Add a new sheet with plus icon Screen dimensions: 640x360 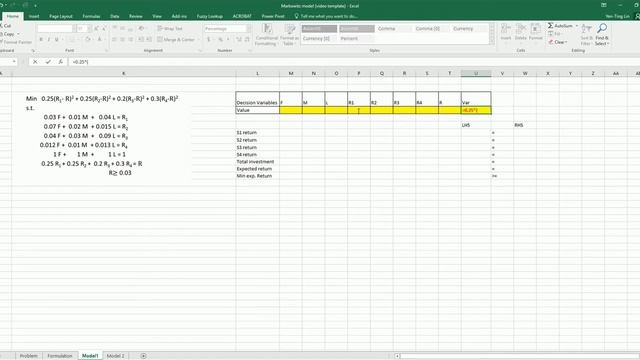coord(143,356)
